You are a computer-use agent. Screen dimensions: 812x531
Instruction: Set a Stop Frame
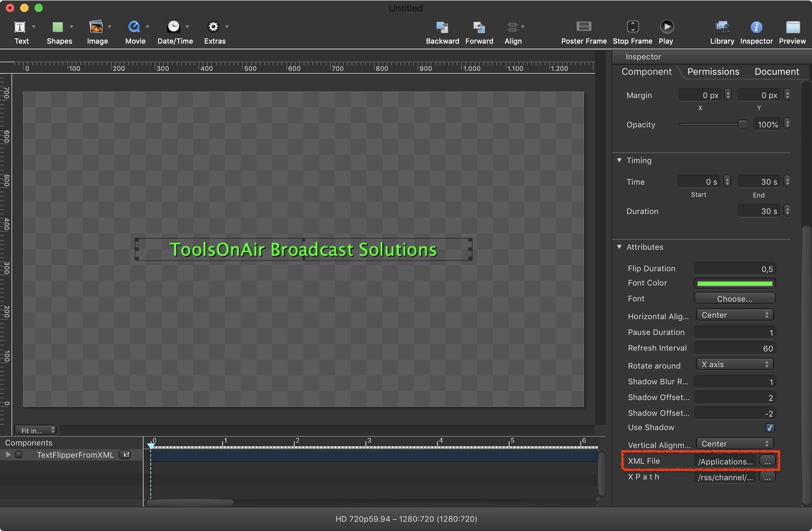coord(633,26)
